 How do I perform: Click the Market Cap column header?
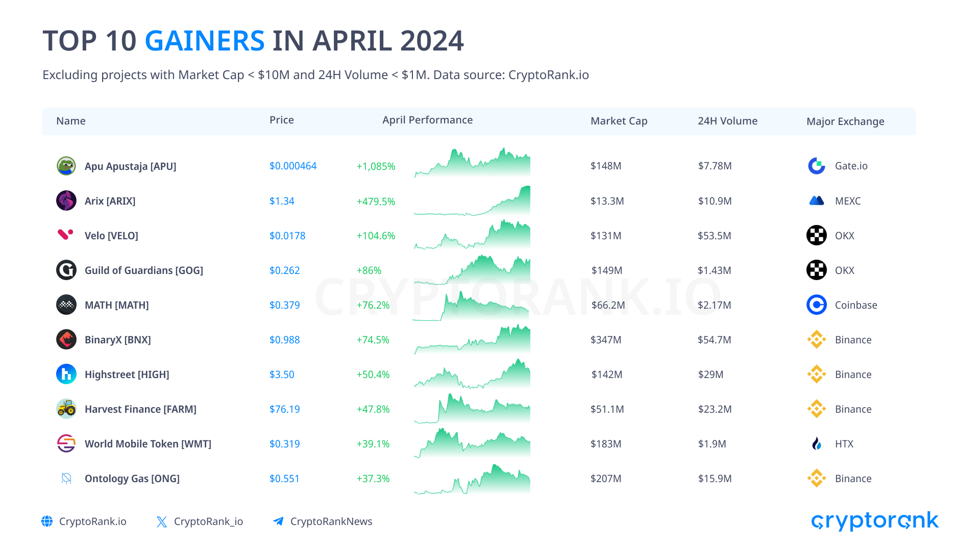619,121
